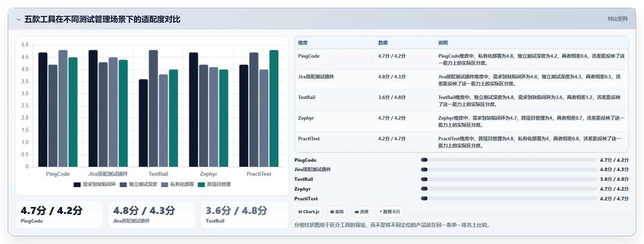Toggle the 跨项目管理 legend item
Viewport: 644px width, 244px height.
214,184
